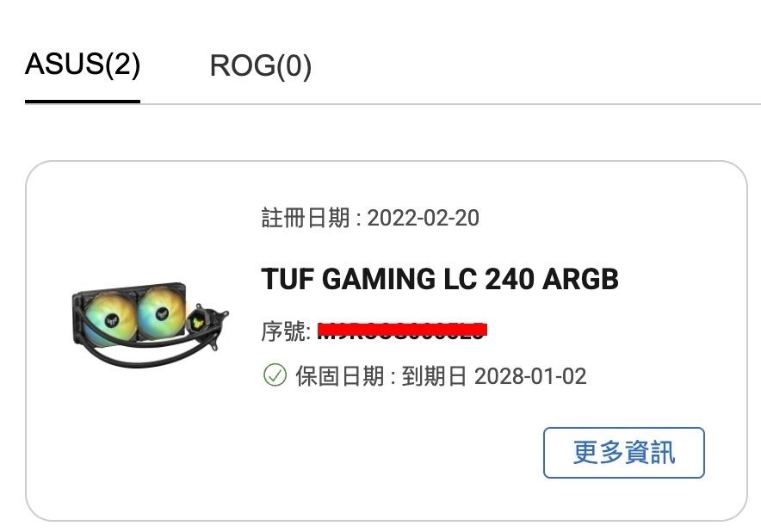The image size is (761, 532).
Task: Click the 保固日期 warranty label text
Action: [340, 376]
